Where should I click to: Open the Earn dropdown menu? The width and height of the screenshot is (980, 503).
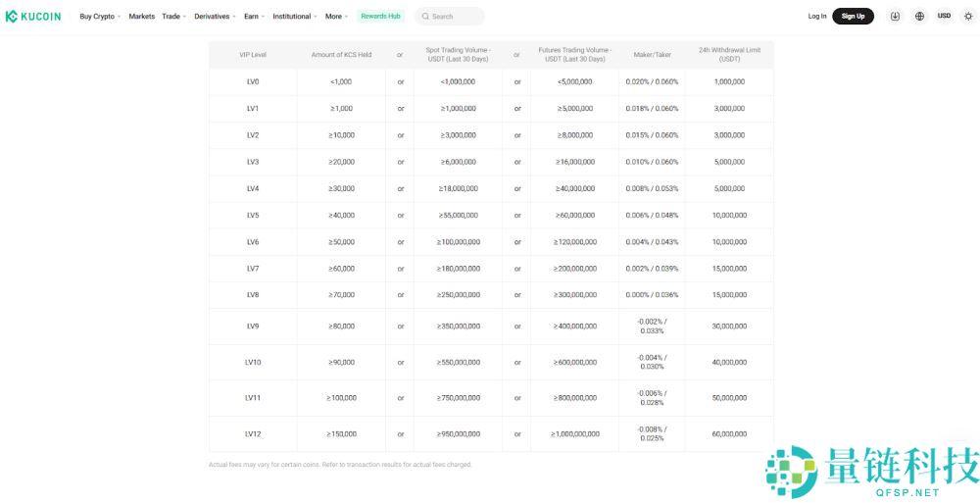pos(254,17)
